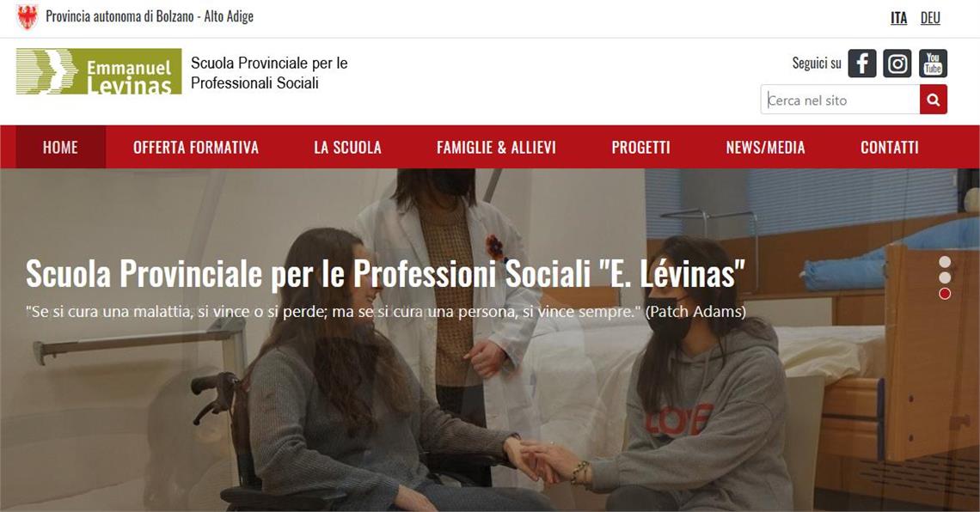
Task: Open the Progetti menu item
Action: coord(640,148)
